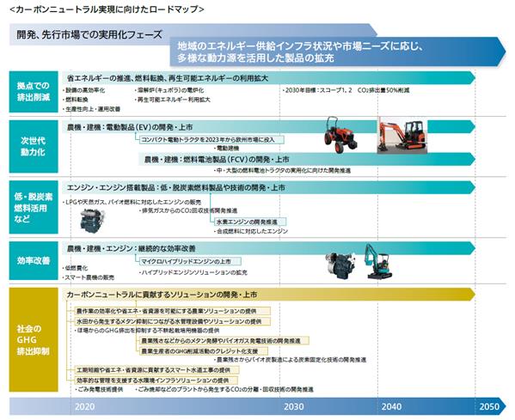Click the バイオ炭製造による炭素固定化技術 bullet
This screenshot has width=515, height=420.
click(x=290, y=360)
